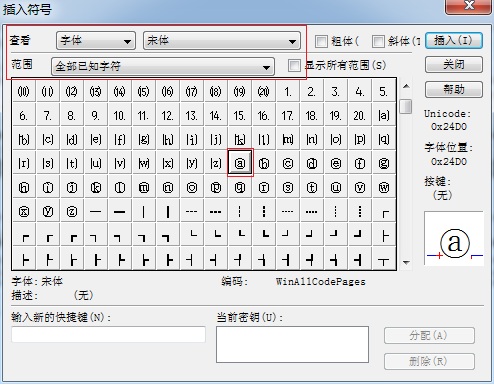
Task: Pick the '15.' numbered-period symbol
Action: (x=240, y=115)
